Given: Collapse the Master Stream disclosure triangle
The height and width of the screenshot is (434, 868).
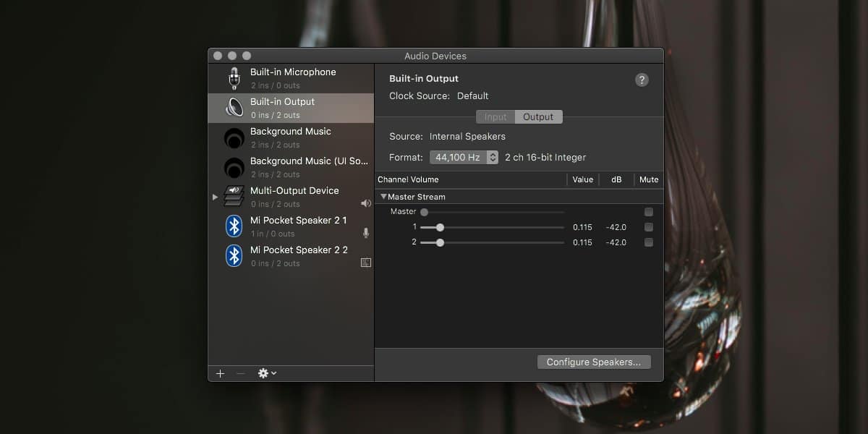Looking at the screenshot, I should click(x=383, y=196).
